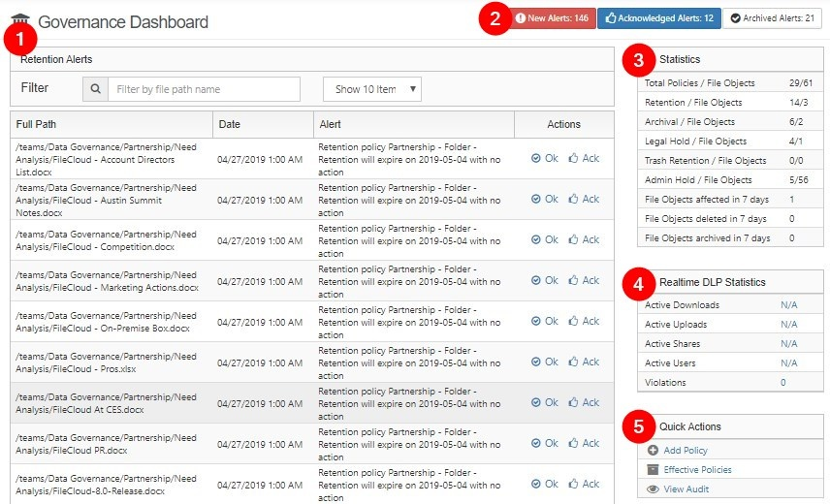Viewport: 830px width, 504px height.
Task: Click the View Audit link
Action: tap(686, 489)
